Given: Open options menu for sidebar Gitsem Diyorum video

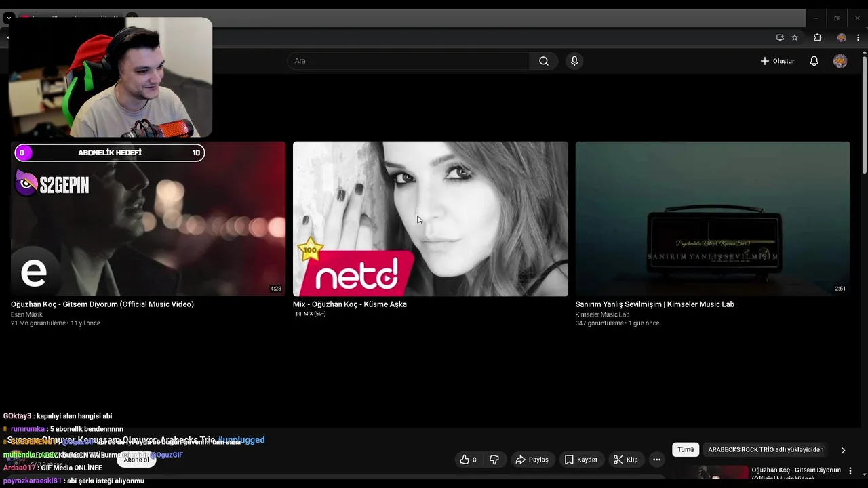Looking at the screenshot, I should point(850,470).
